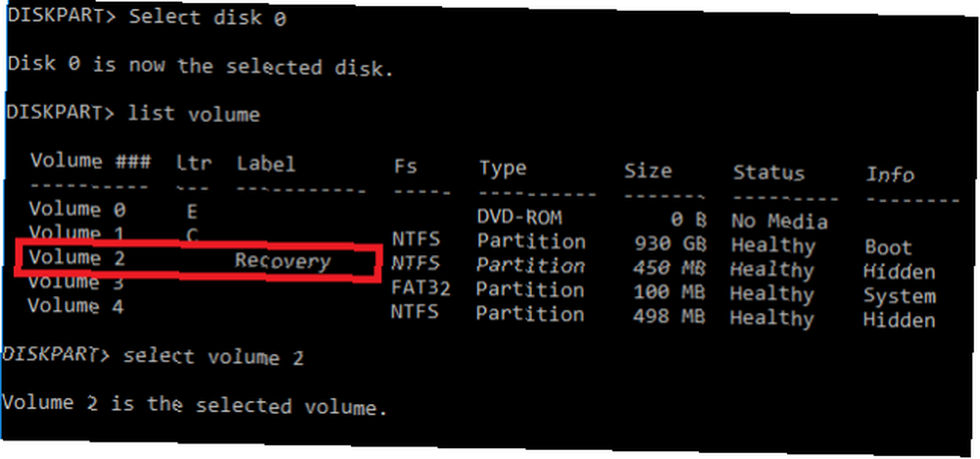
Task: Click the 'Info' column header
Action: coord(890,176)
